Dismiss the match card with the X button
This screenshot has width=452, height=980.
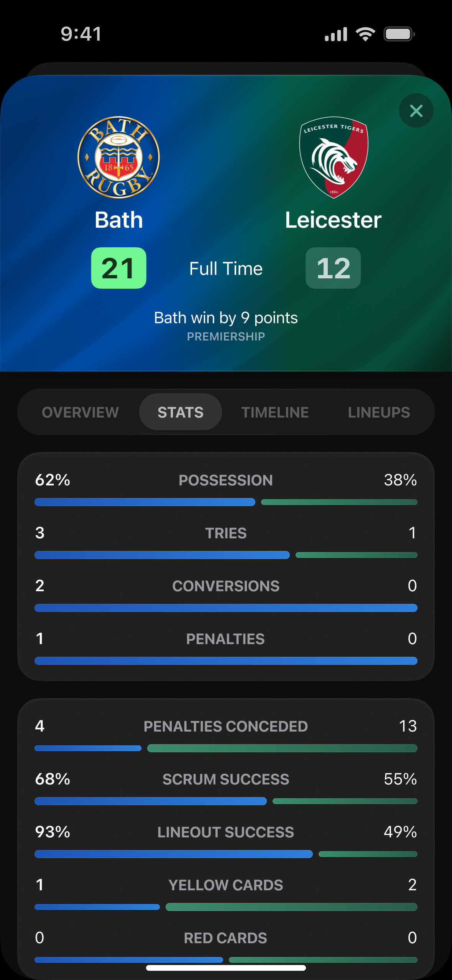tap(416, 111)
